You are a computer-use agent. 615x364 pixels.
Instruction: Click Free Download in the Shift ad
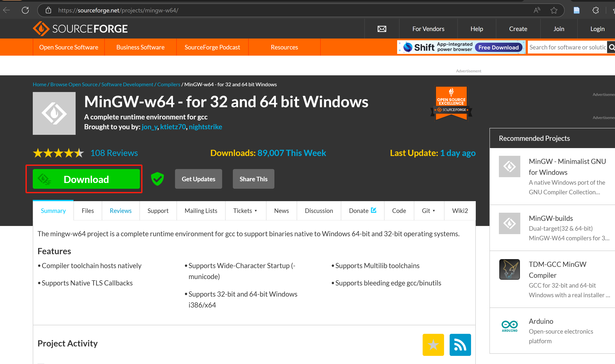click(498, 47)
